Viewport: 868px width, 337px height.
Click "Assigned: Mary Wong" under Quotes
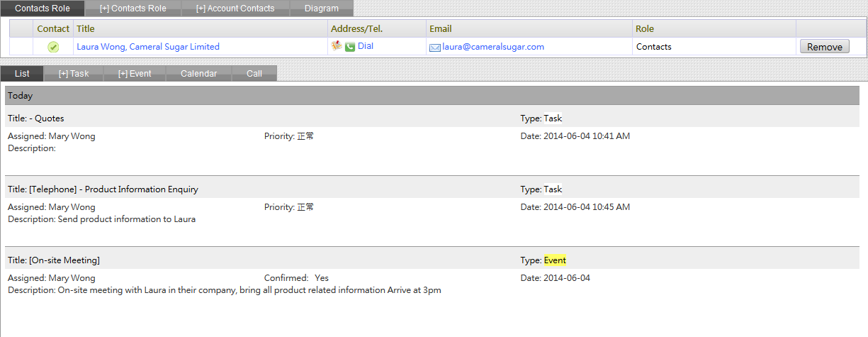[51, 136]
